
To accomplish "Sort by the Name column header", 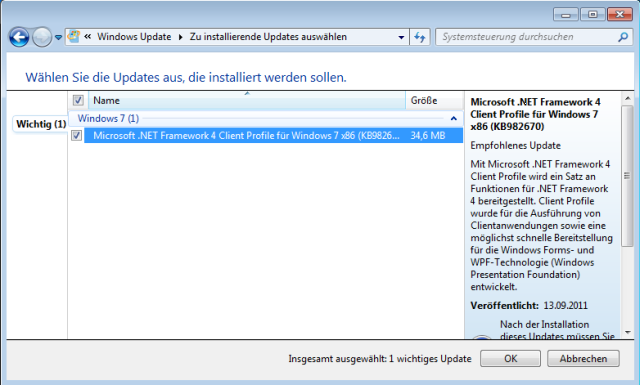I will coord(247,100).
